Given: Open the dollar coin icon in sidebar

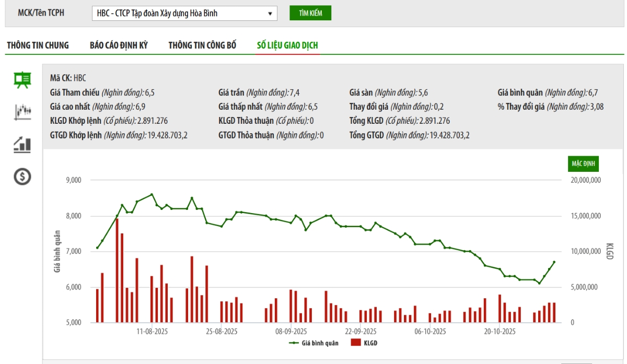Looking at the screenshot, I should point(22,177).
